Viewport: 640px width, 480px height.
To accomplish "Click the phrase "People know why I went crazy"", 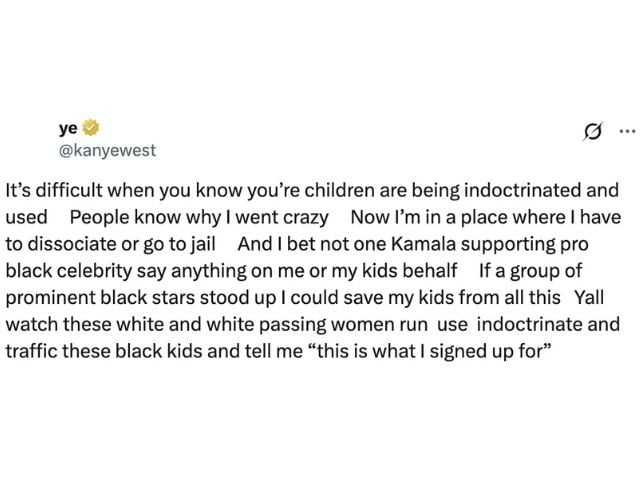I will pyautogui.click(x=199, y=218).
